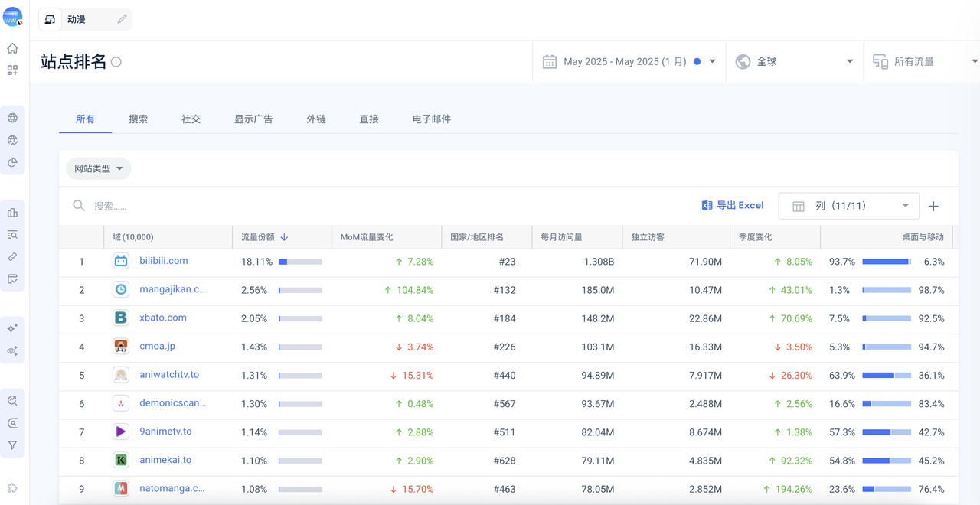
Task: Open the bilibili.com domain link
Action: 164,261
